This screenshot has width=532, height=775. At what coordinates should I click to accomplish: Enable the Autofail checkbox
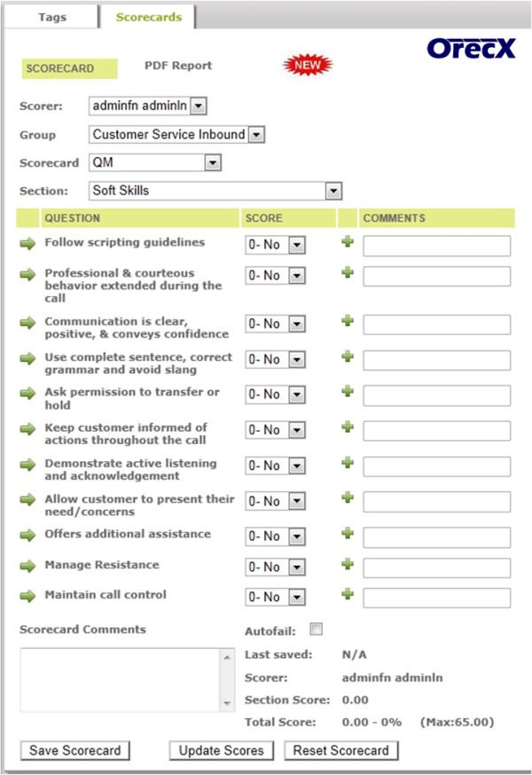[x=316, y=630]
